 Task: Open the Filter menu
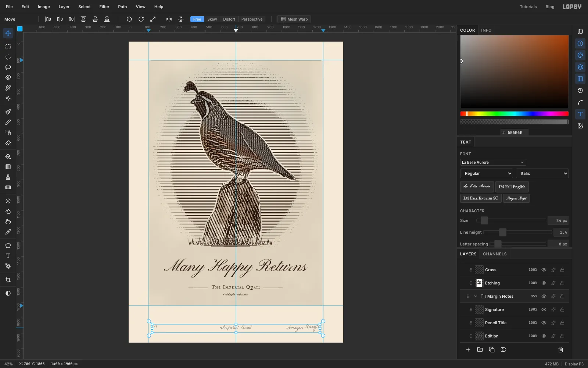coord(104,7)
